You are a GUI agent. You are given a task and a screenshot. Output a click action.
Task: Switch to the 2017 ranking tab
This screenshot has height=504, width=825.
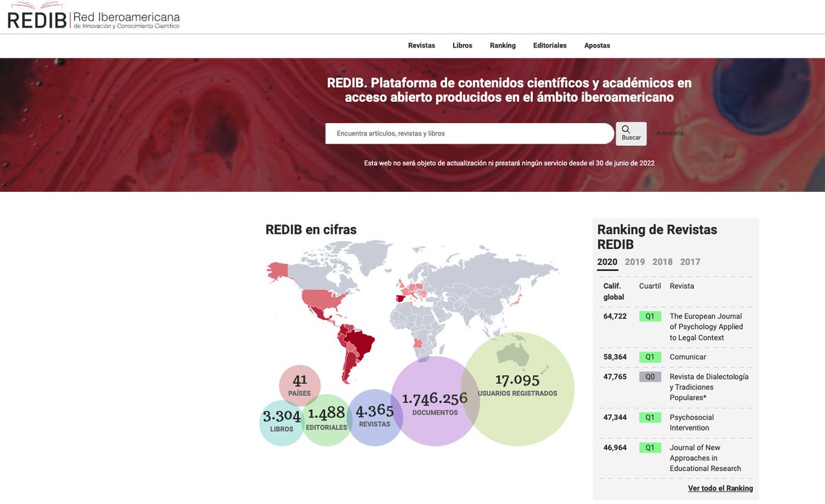[690, 262]
